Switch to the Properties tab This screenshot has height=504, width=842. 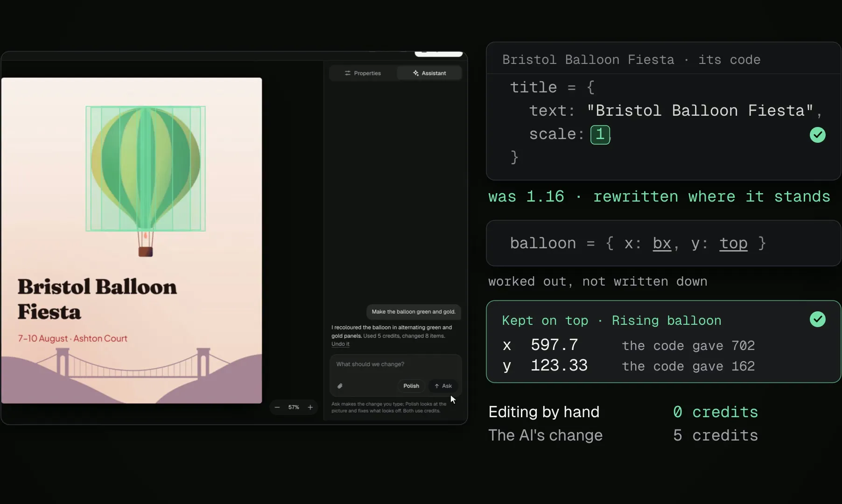pyautogui.click(x=363, y=73)
